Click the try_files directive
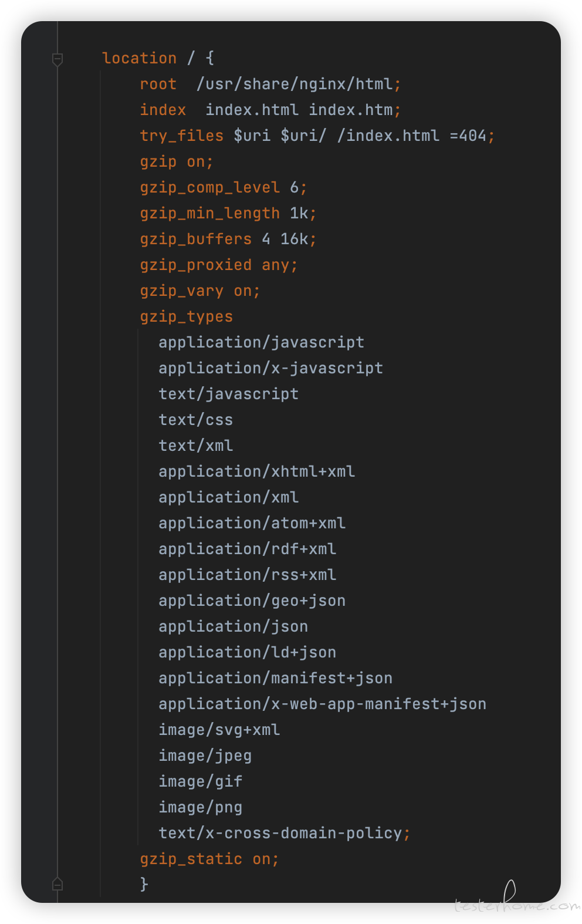 (x=181, y=136)
